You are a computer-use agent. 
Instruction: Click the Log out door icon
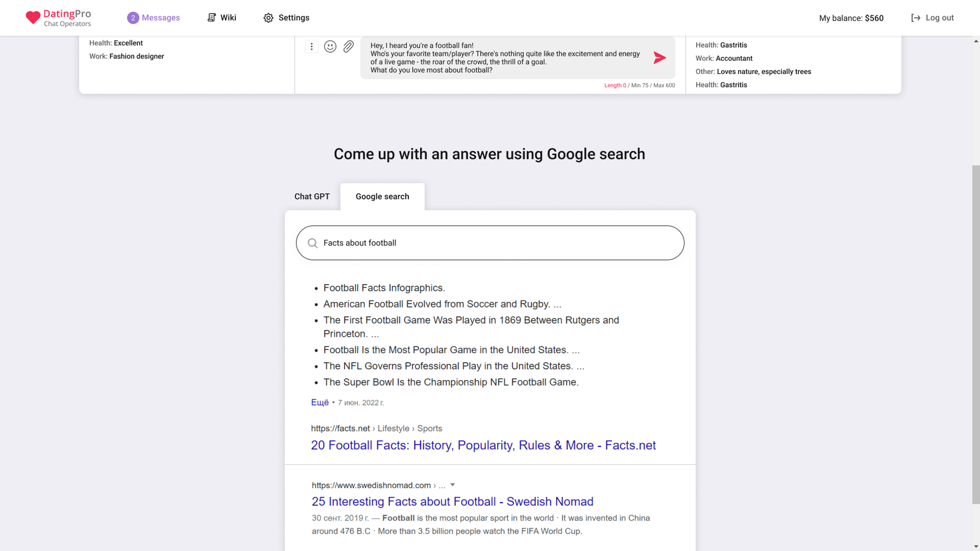click(915, 17)
